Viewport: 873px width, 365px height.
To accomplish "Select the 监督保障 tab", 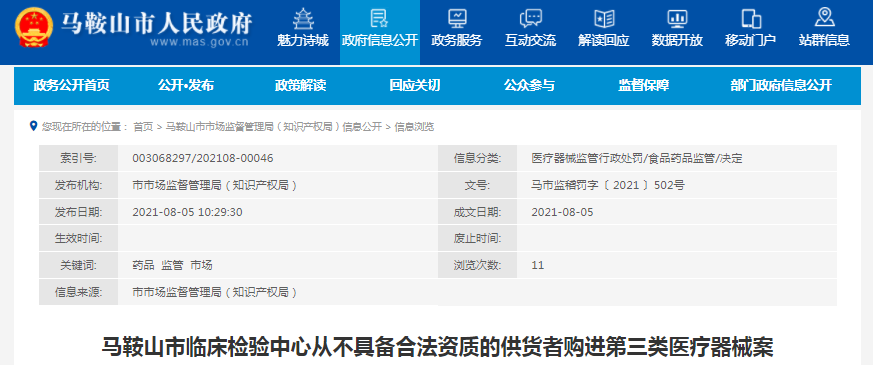I will pos(644,85).
